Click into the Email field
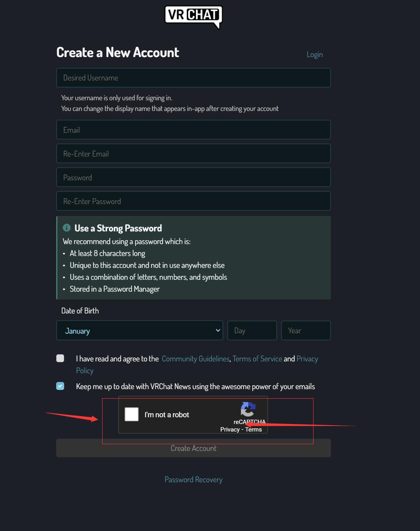This screenshot has width=420, height=531. (194, 130)
